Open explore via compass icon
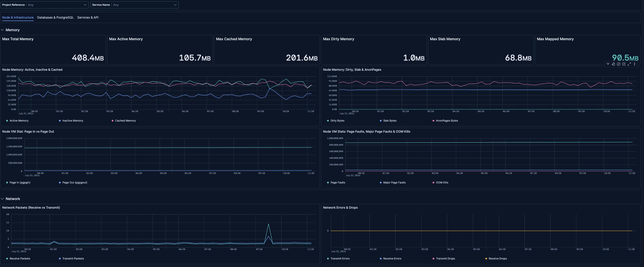The height and width of the screenshot is (267, 644). [618, 64]
